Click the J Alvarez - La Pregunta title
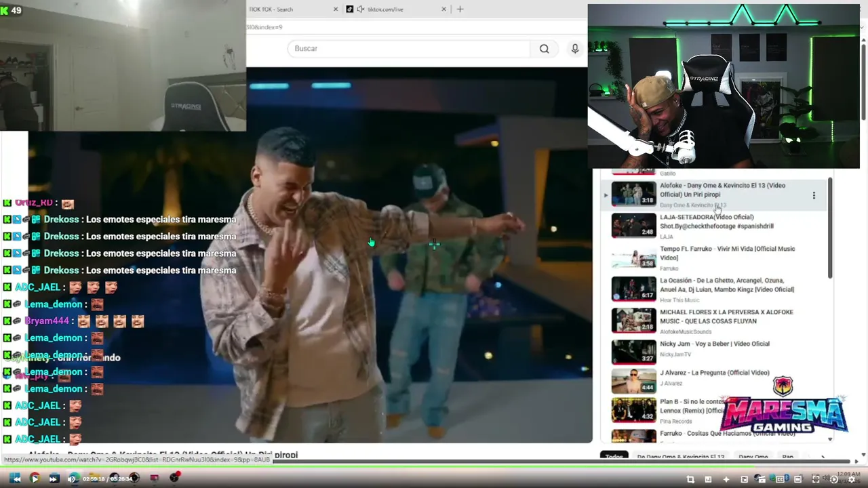868x488 pixels. pyautogui.click(x=715, y=373)
